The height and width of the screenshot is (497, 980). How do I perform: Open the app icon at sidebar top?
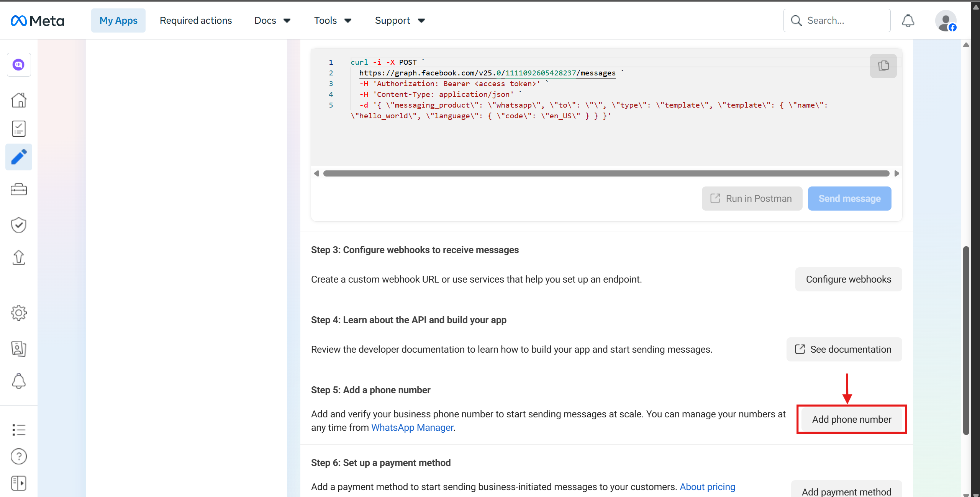tap(19, 65)
